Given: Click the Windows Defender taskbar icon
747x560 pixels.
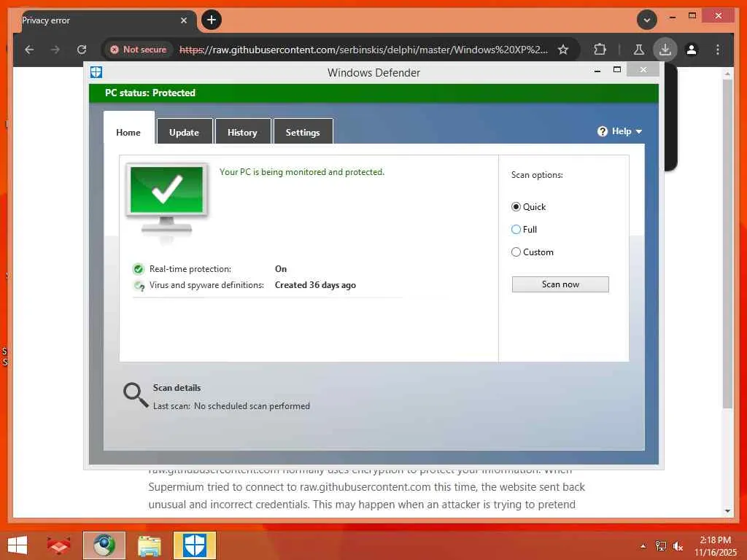Looking at the screenshot, I should coord(195,545).
